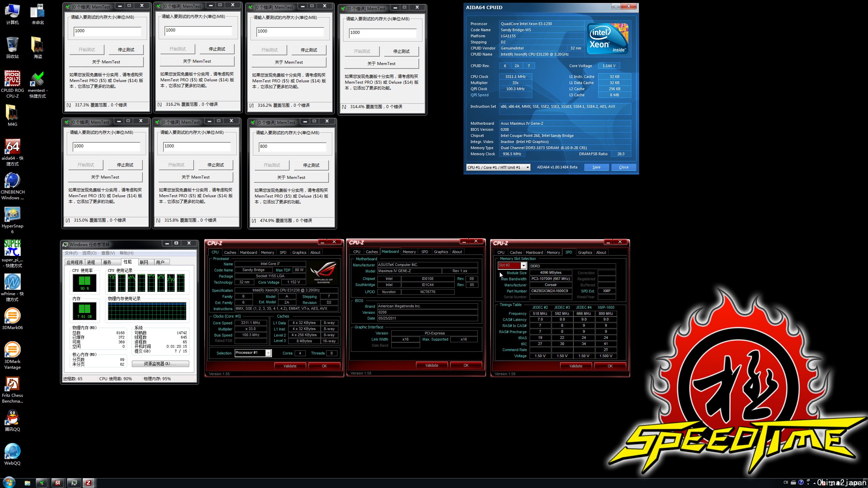Click Validate in CPU-Z Mainboard window
This screenshot has width=868, height=488.
[432, 365]
